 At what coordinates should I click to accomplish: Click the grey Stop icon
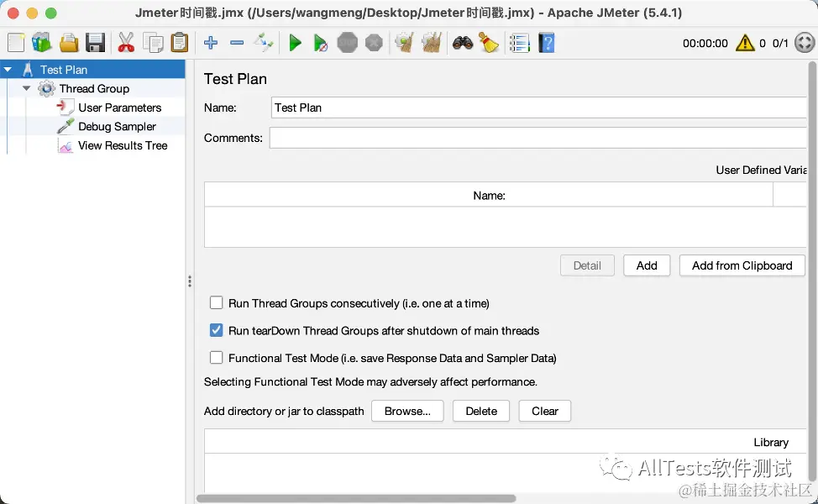click(x=348, y=43)
